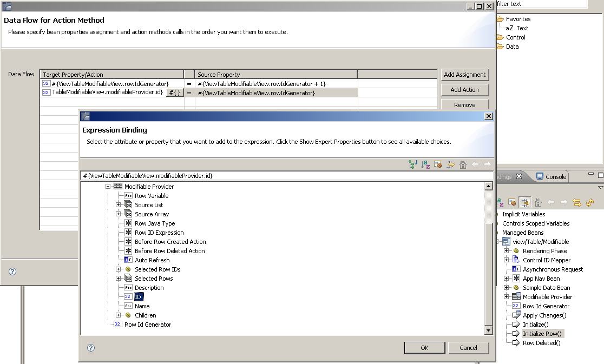Expand the Children node

[x=119, y=315]
